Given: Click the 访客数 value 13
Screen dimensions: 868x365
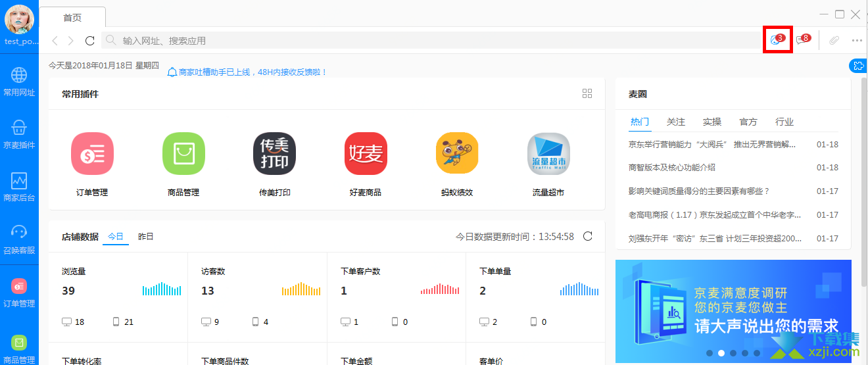Looking at the screenshot, I should pos(208,291).
